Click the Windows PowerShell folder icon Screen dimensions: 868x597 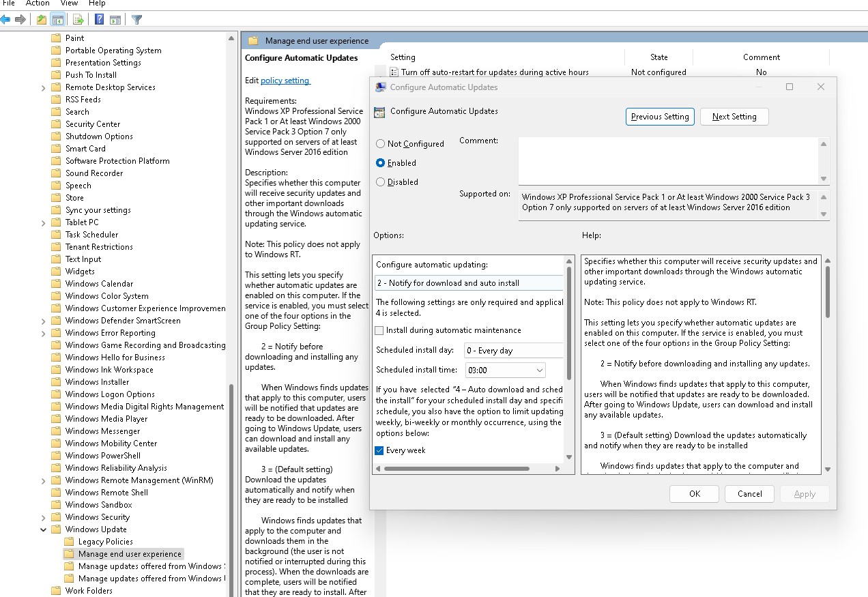[x=56, y=456]
